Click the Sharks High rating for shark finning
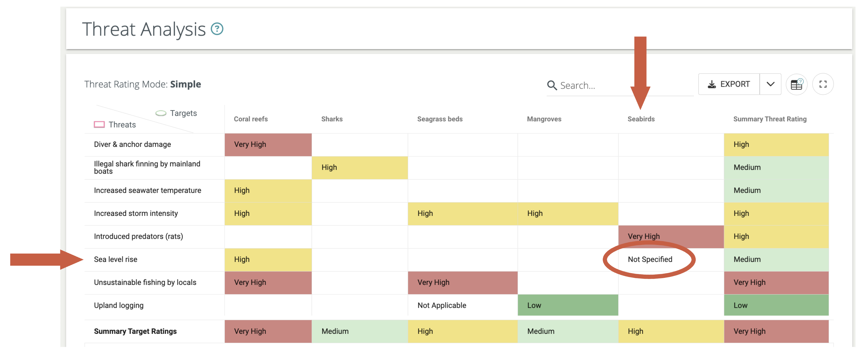This screenshot has width=868, height=359. click(359, 168)
